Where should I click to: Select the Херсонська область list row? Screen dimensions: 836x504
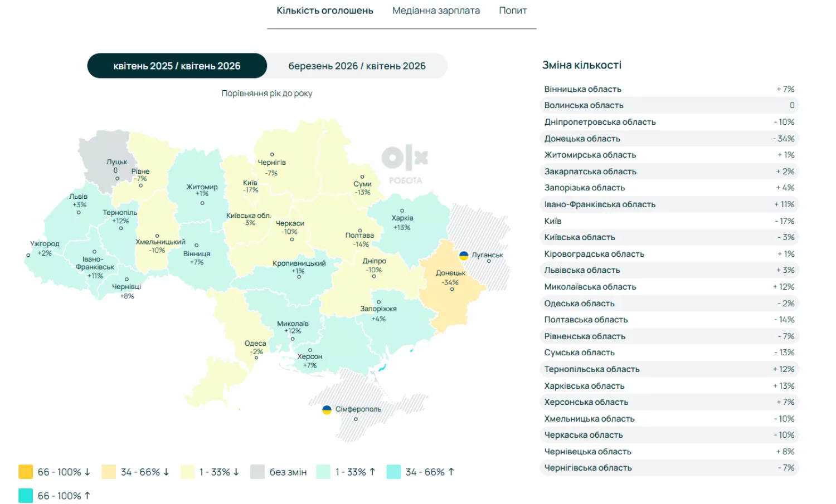(669, 402)
